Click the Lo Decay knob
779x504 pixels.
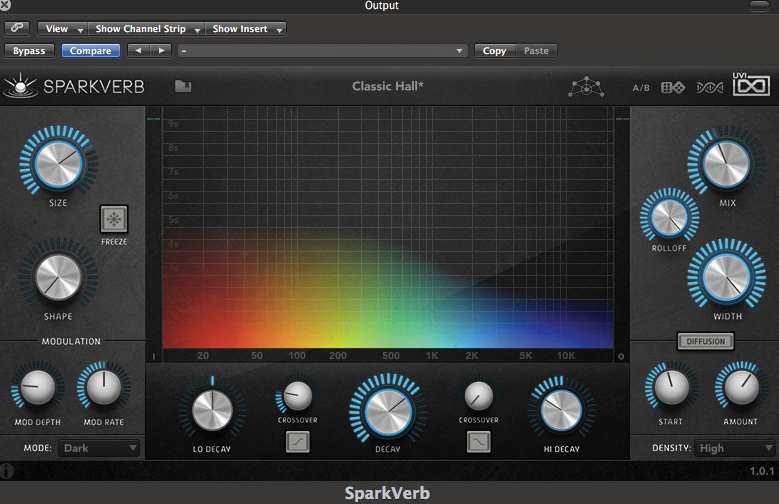click(212, 410)
